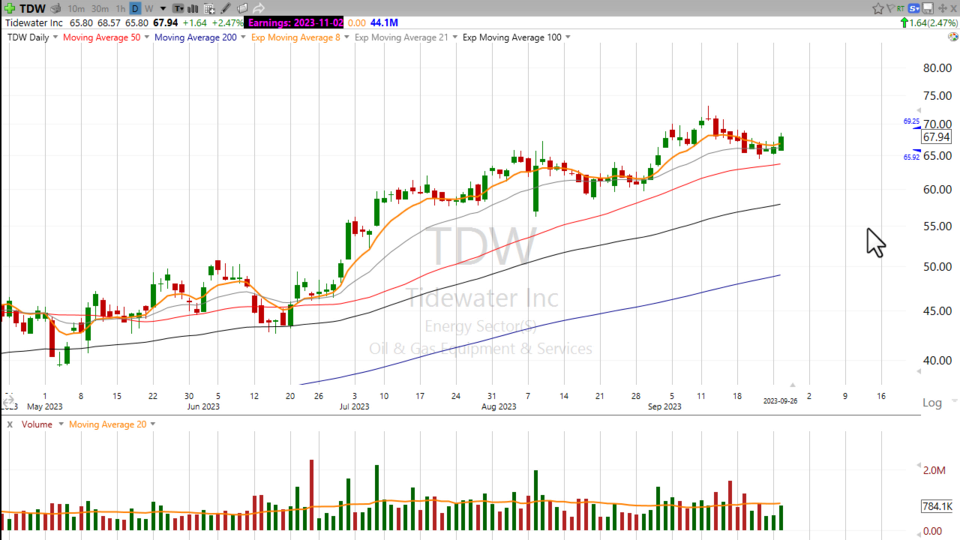Expand the Exp Moving Average 8 dropdown
The image size is (960, 540).
pos(347,37)
